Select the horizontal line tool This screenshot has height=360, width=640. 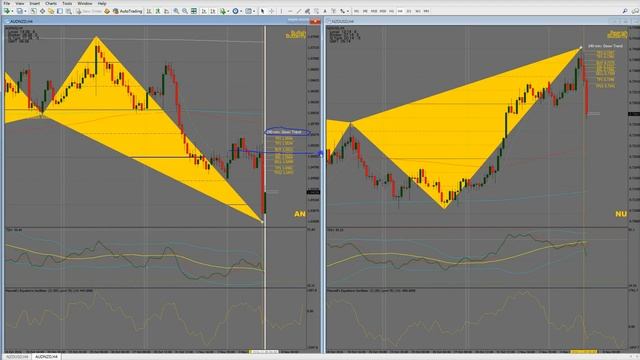coord(290,11)
